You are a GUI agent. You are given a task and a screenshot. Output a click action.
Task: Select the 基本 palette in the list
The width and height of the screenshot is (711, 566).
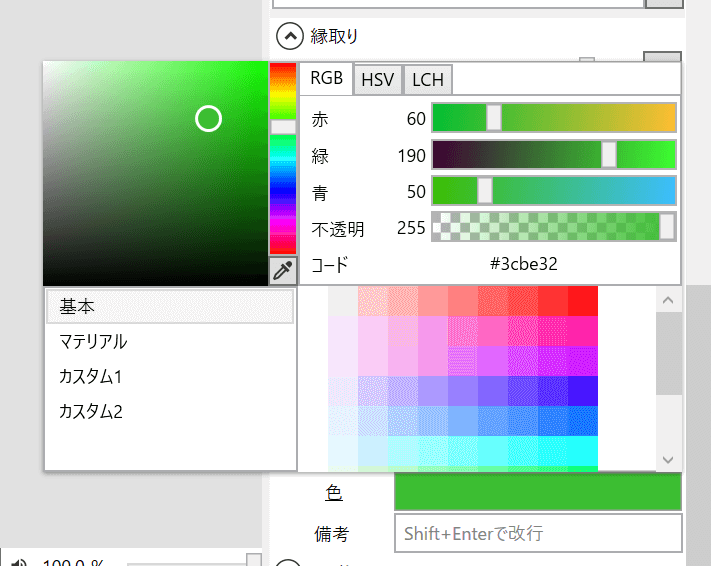170,306
